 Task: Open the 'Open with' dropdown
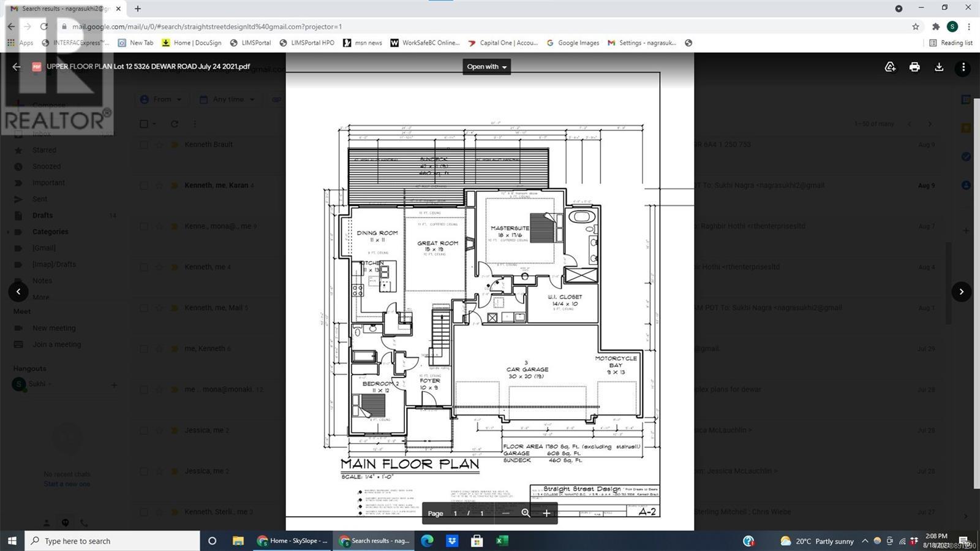tap(486, 67)
